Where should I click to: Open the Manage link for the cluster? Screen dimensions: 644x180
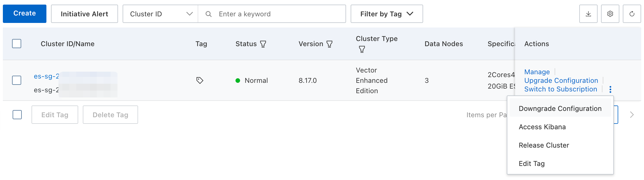(537, 72)
